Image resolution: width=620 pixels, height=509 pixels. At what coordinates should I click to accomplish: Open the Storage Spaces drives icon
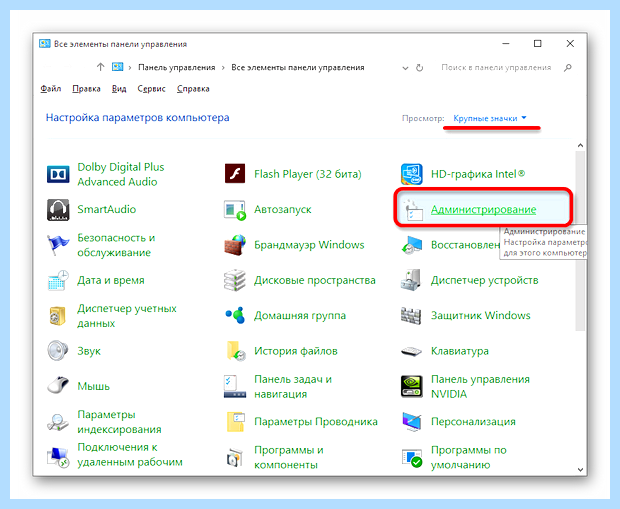click(x=235, y=280)
